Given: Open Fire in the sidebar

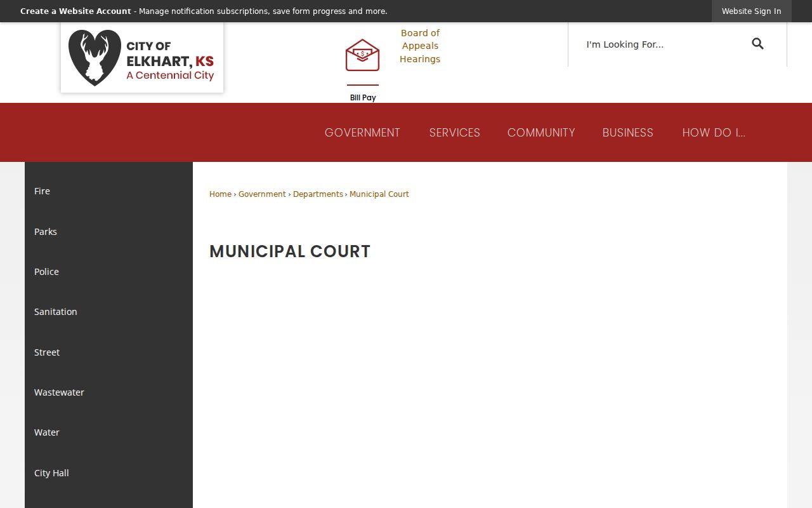Looking at the screenshot, I should [108, 191].
